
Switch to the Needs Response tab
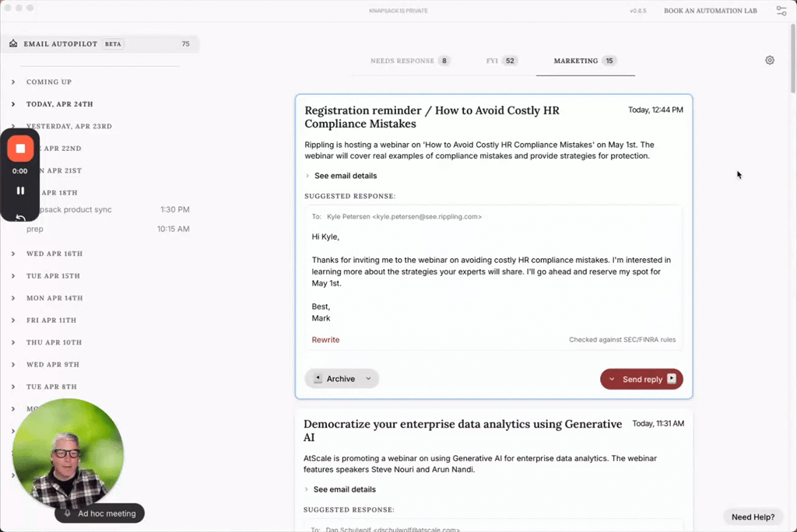click(x=409, y=61)
